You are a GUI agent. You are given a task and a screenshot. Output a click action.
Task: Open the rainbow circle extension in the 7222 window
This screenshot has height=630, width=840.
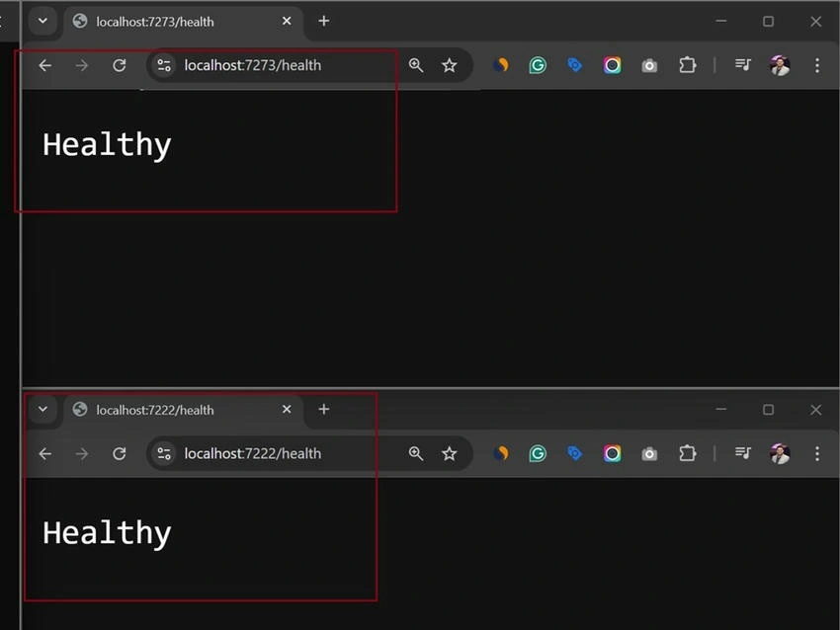pyautogui.click(x=612, y=454)
